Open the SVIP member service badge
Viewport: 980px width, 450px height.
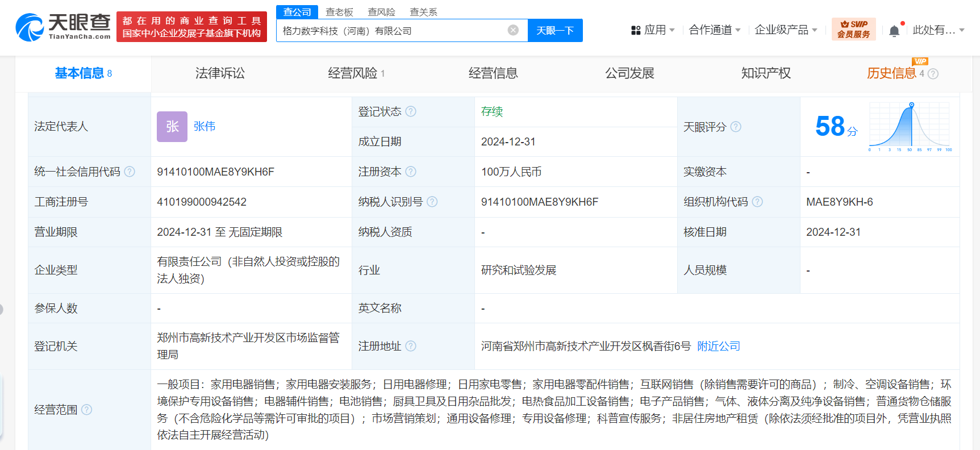click(x=853, y=29)
